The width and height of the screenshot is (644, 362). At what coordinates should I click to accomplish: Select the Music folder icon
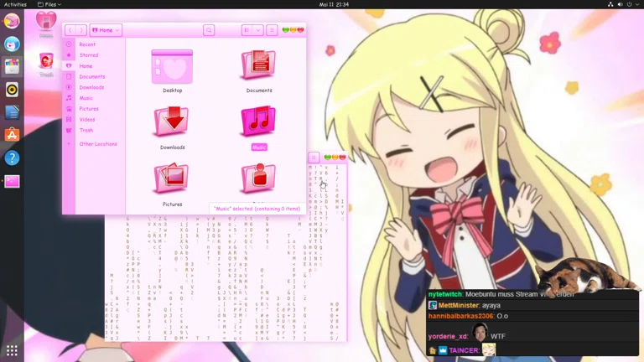[x=258, y=121]
